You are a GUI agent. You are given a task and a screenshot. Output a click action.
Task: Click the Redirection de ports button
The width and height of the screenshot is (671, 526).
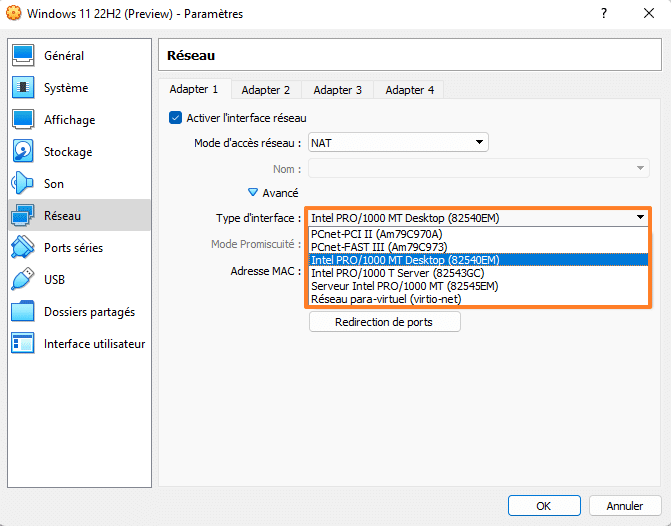pos(384,322)
